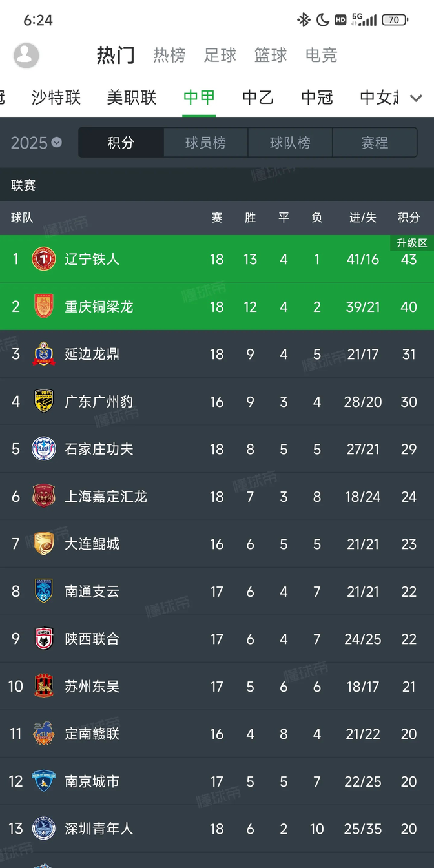
Task: Open the 赛程 schedule tab
Action: click(x=375, y=142)
